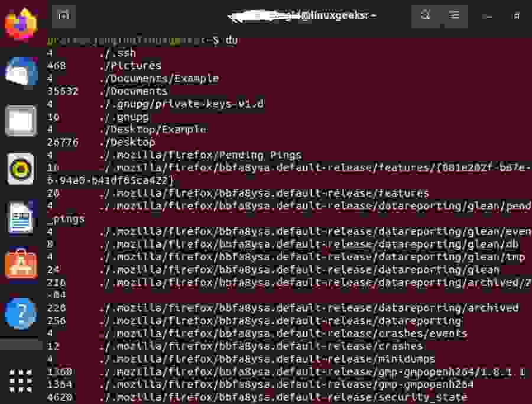Viewport: 532px width, 404px height.
Task: Open Ubuntu Software from the dock
Action: [x=21, y=264]
